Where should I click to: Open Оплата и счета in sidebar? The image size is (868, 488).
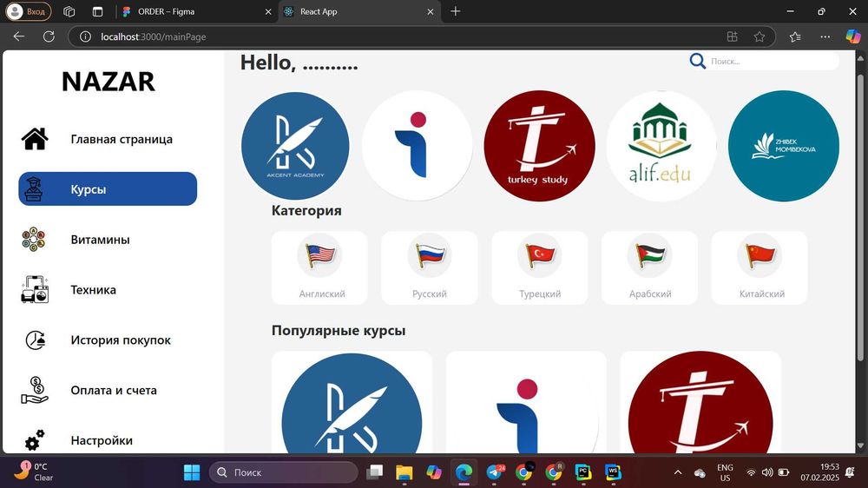coord(108,390)
